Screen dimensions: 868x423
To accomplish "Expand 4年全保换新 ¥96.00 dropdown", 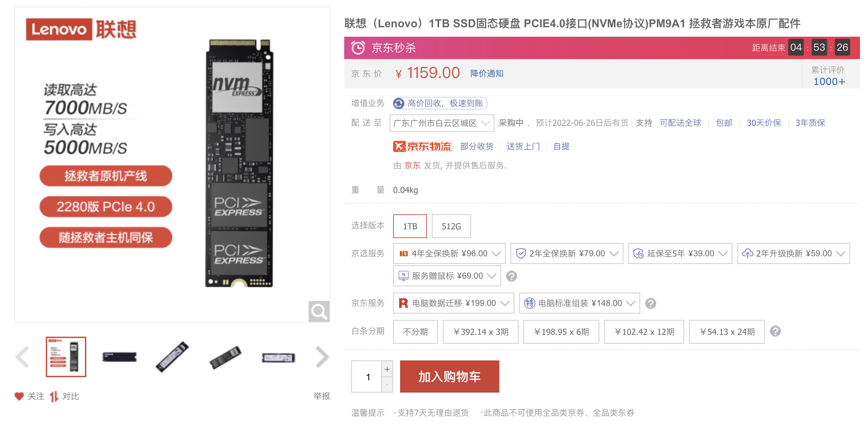I will 449,253.
